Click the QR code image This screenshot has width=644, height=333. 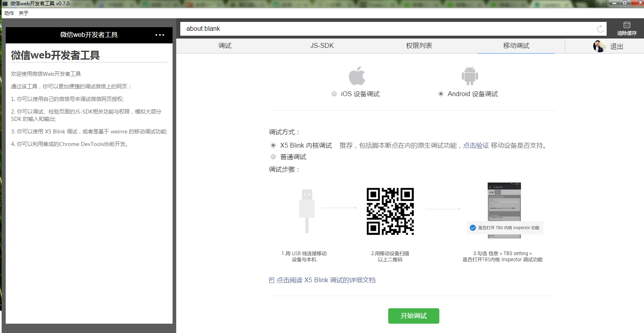tap(390, 211)
